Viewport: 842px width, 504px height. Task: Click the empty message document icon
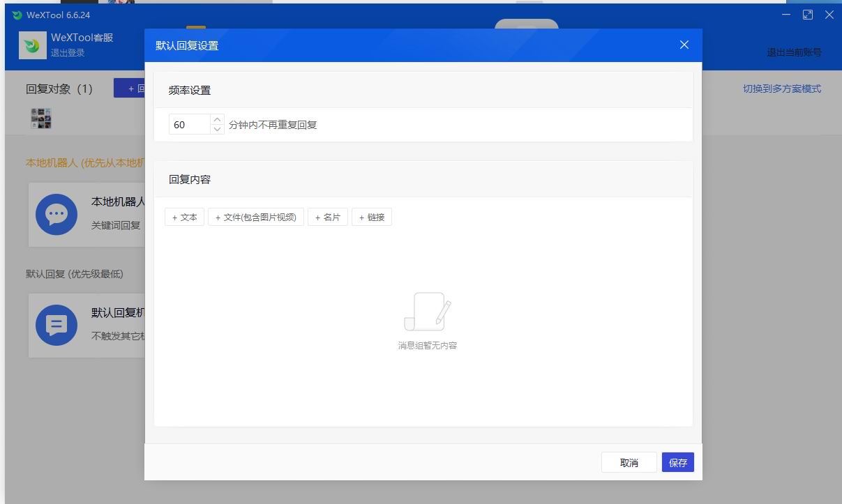(427, 312)
